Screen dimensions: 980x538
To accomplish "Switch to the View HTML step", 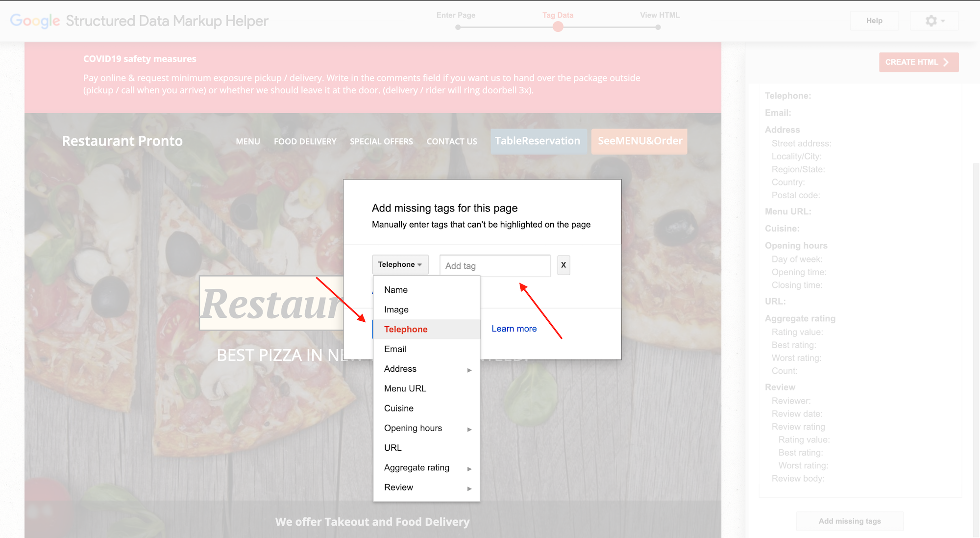I will (659, 15).
